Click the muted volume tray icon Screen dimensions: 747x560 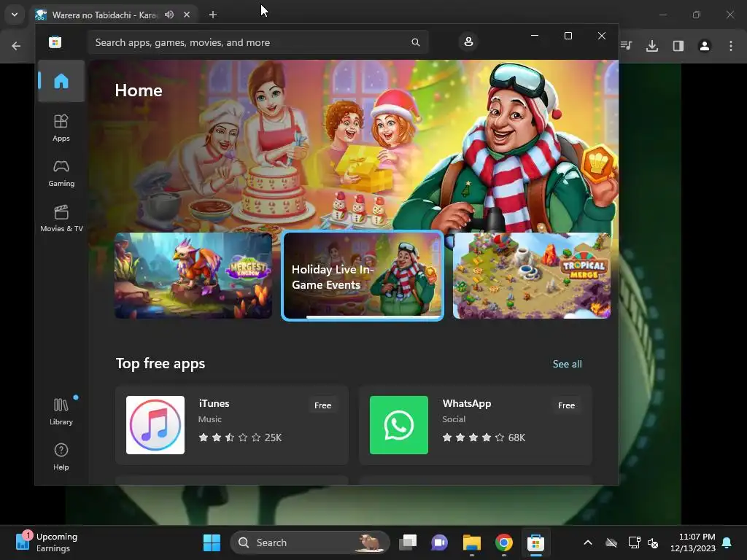[x=653, y=542]
